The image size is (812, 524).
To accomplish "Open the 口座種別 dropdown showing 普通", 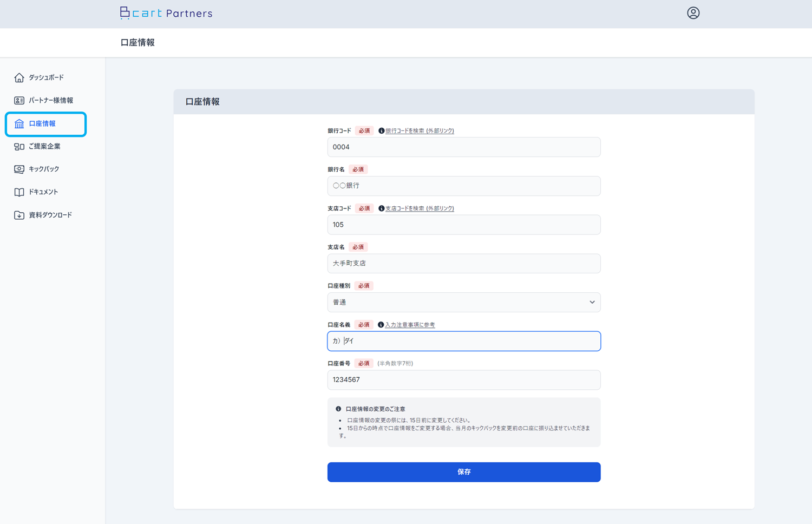I will coord(464,303).
